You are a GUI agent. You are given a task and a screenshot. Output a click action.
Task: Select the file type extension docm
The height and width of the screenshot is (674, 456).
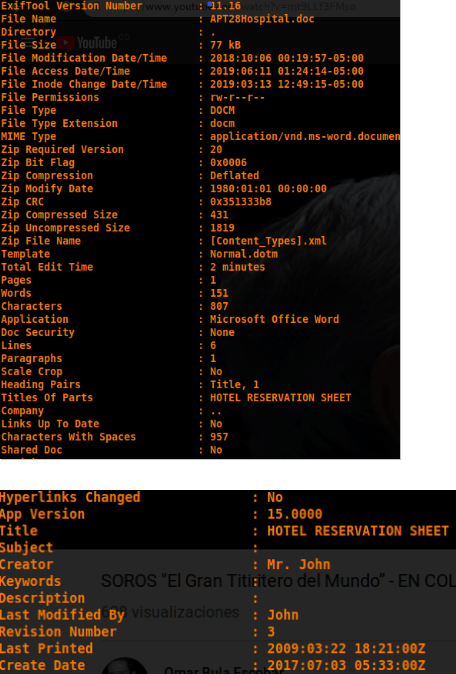(222, 123)
